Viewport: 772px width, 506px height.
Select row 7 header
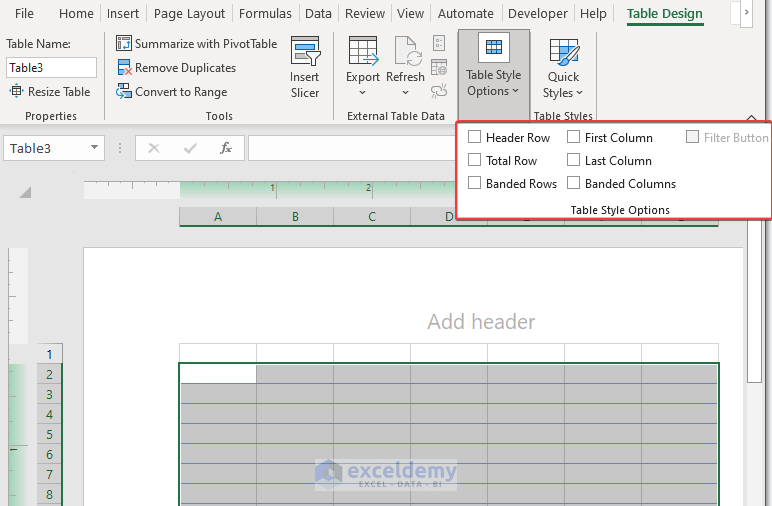click(49, 474)
